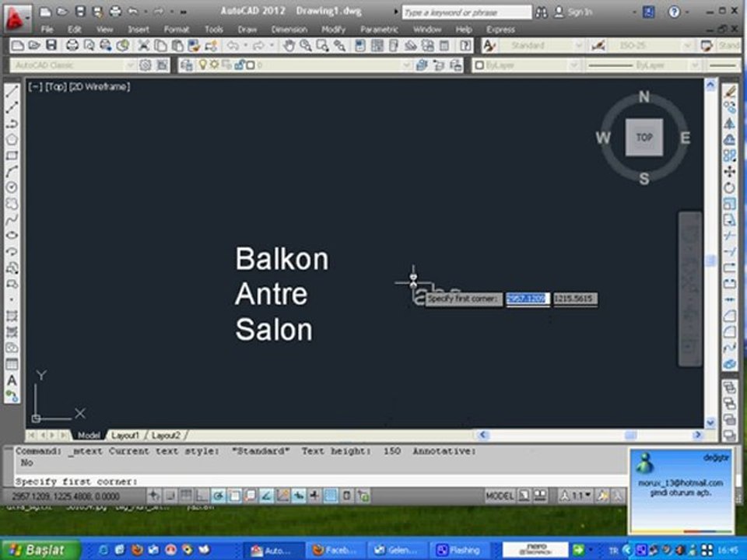Activate the Pan hand tool
The height and width of the screenshot is (560, 747).
coord(289,46)
